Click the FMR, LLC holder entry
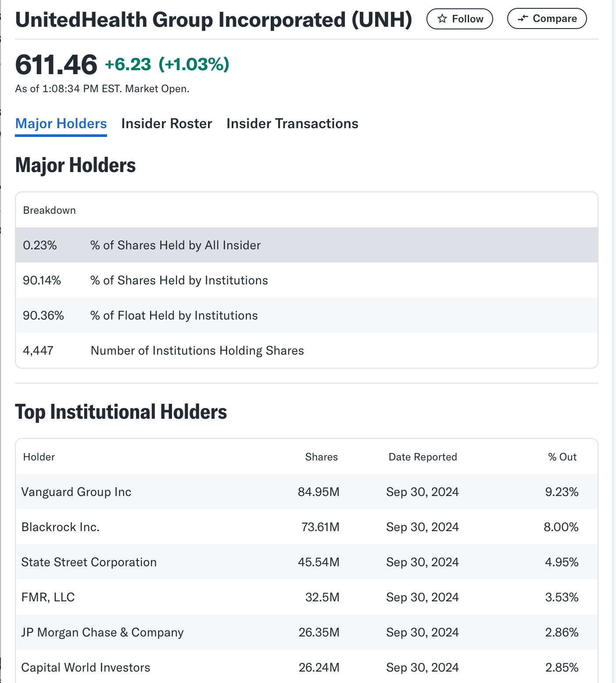The width and height of the screenshot is (616, 683). click(x=48, y=597)
